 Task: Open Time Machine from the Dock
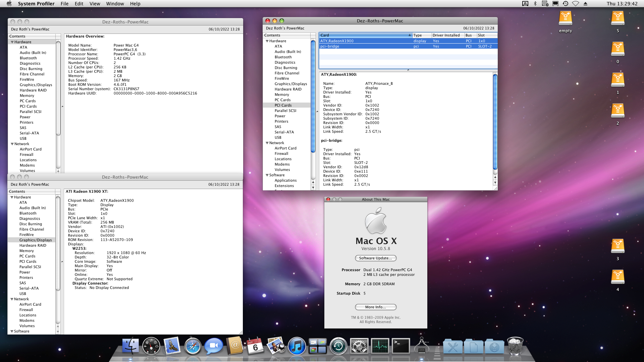pos(338,346)
